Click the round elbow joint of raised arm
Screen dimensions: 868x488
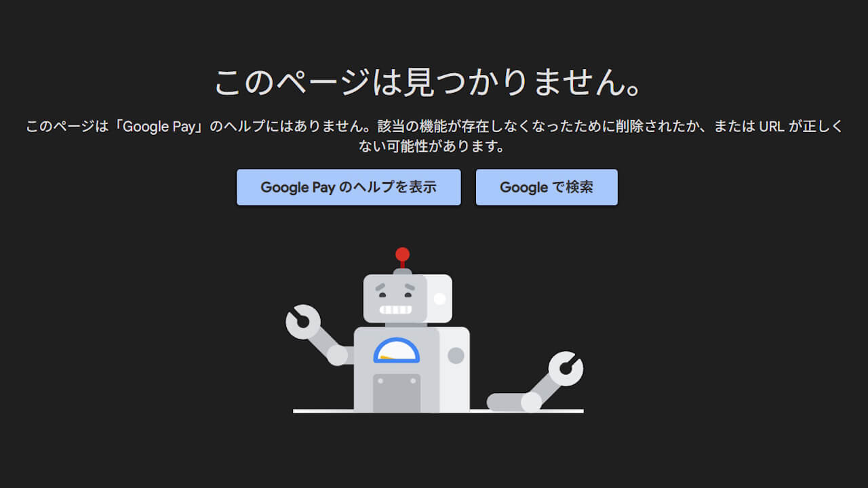(x=337, y=355)
